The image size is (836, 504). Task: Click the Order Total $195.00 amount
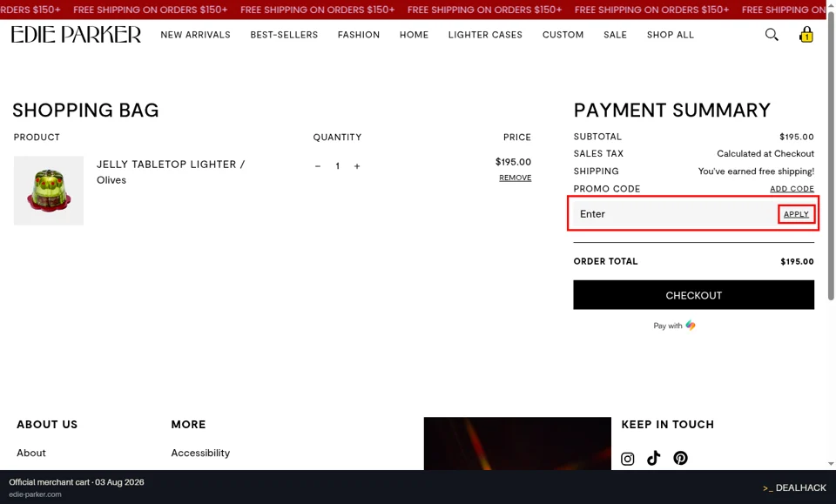pyautogui.click(x=797, y=262)
